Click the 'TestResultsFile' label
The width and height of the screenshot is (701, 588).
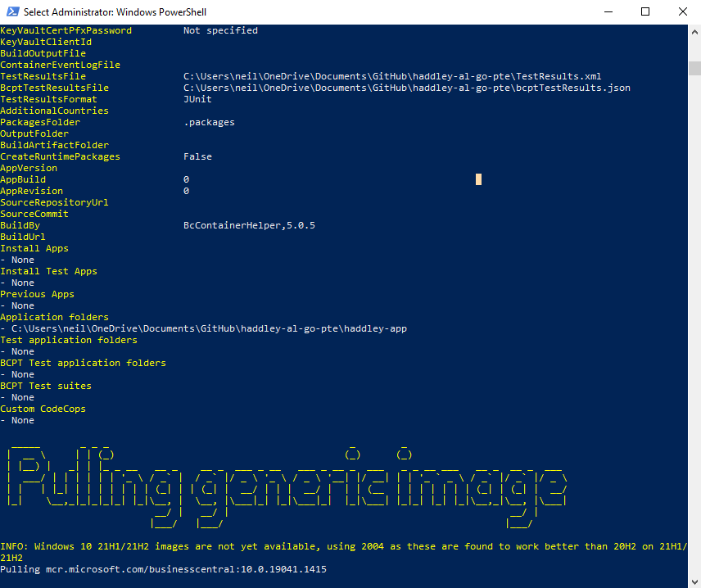43,76
